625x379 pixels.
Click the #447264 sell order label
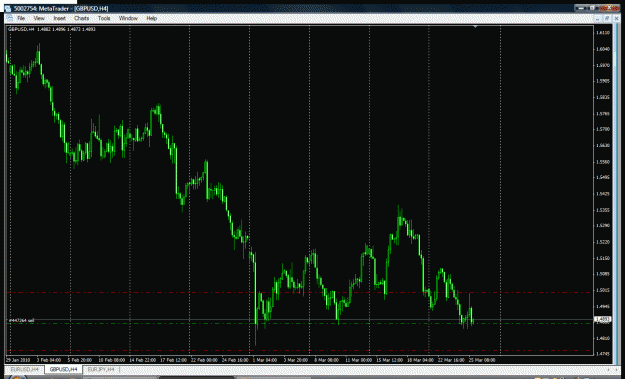coord(22,320)
